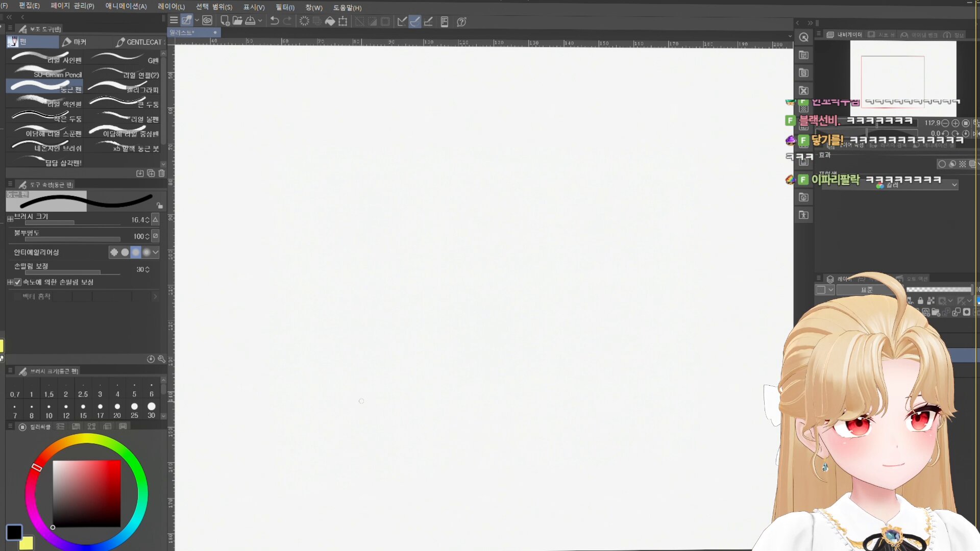Open the 필터(I) menu
This screenshot has height=551, width=980.
click(x=285, y=7)
